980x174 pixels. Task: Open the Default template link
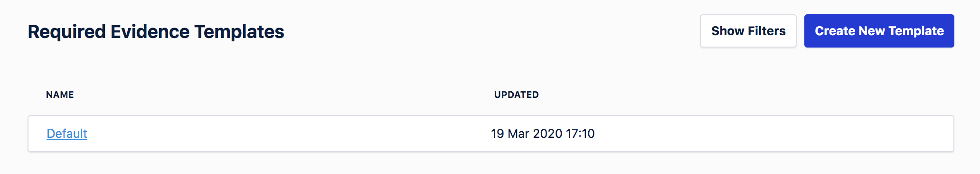[x=67, y=134]
